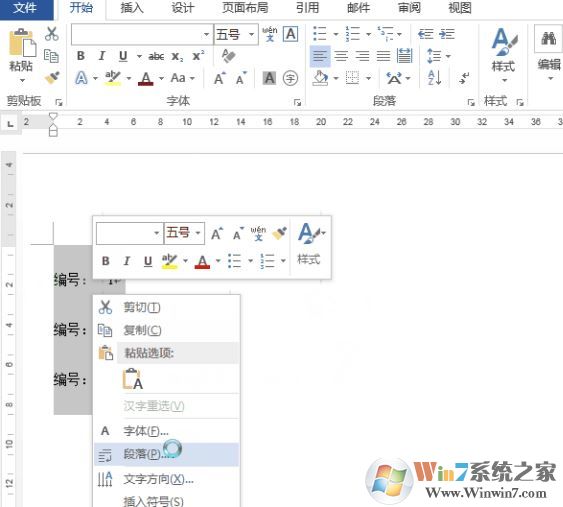The image size is (563, 507).
Task: Click the enclosed character 字 icon
Action: click(x=290, y=78)
